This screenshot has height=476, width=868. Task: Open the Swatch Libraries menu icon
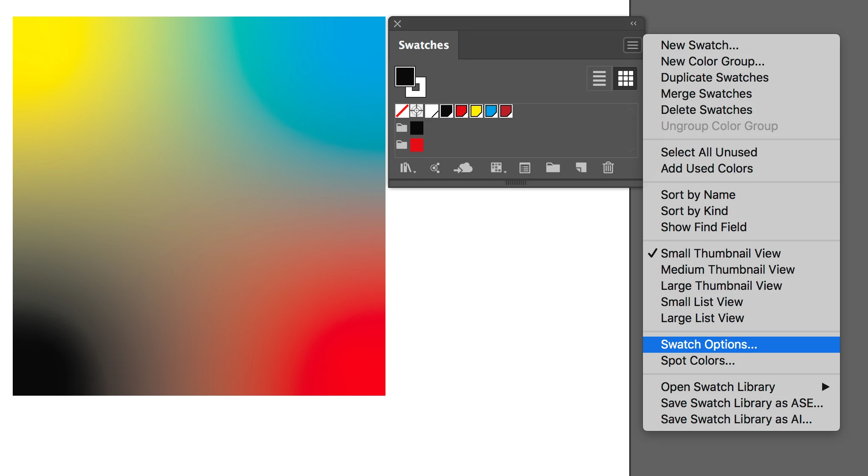pyautogui.click(x=407, y=168)
